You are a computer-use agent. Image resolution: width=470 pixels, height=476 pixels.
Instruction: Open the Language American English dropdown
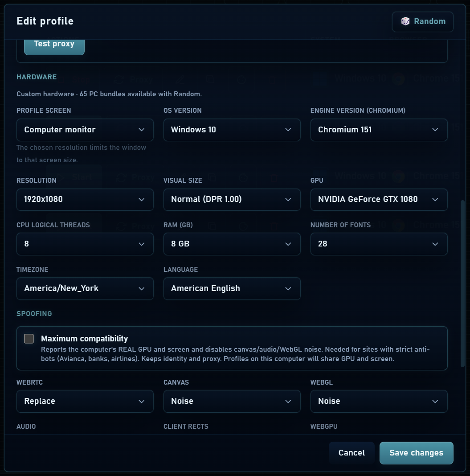pyautogui.click(x=232, y=288)
